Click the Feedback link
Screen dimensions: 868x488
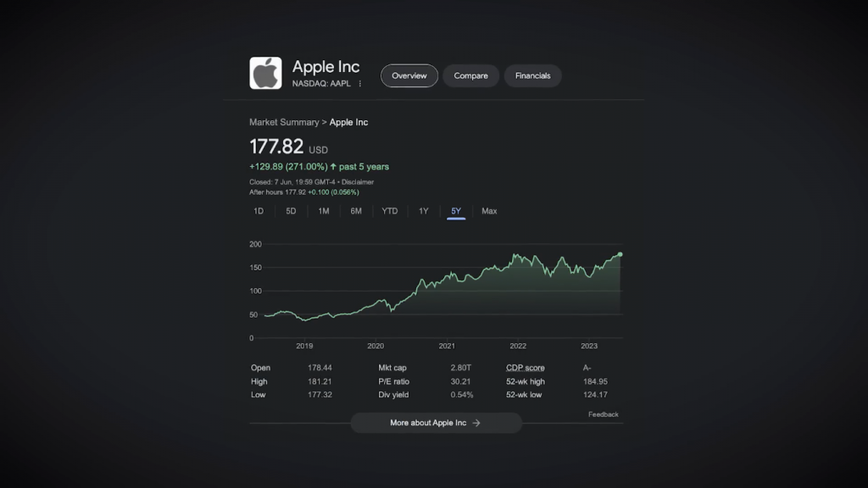coord(604,414)
